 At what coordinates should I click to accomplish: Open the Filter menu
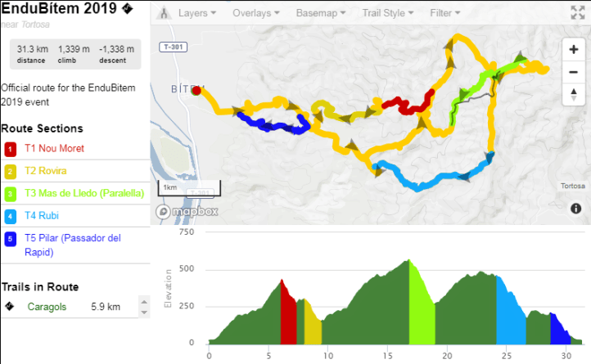pos(445,14)
